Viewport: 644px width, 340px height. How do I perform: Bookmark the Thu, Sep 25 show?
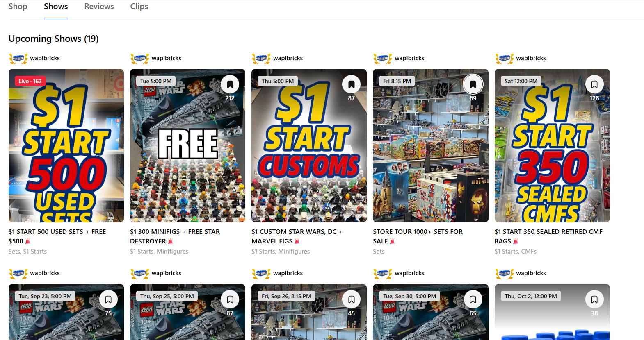(230, 299)
